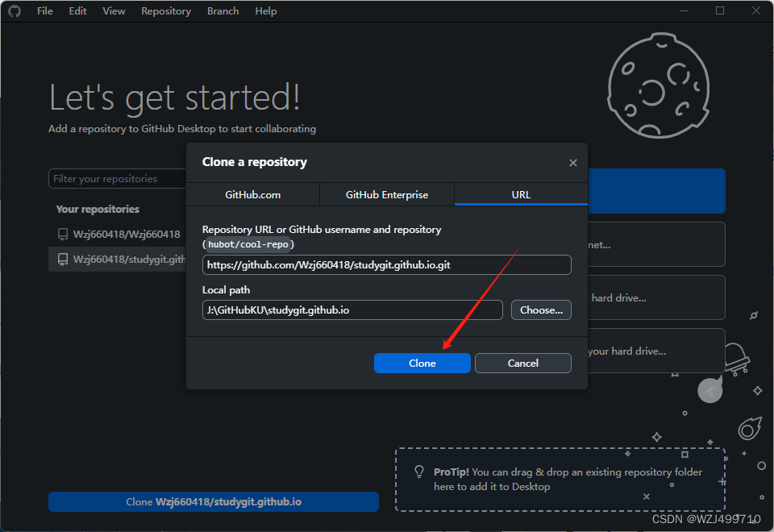
Task: Click the GitHub logo icon in menu bar
Action: point(15,10)
